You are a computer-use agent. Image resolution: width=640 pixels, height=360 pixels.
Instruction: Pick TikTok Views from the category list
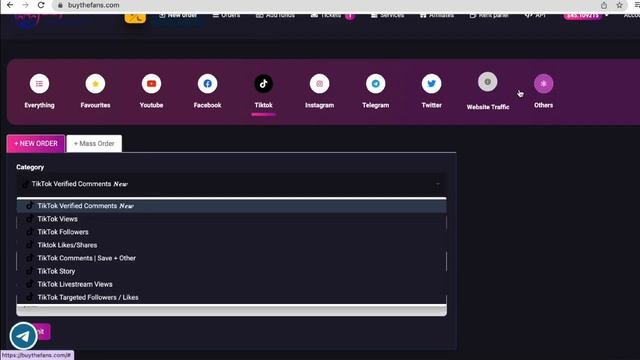coord(231,219)
